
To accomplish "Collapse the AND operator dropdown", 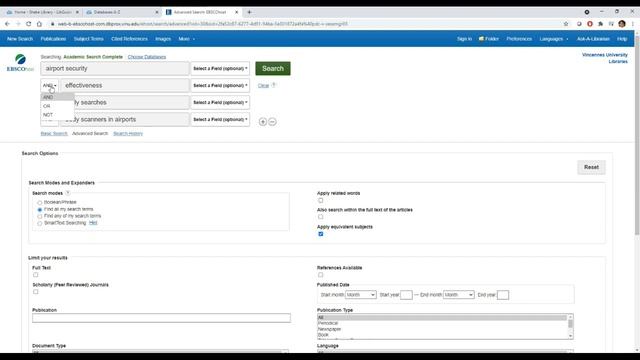I will click(49, 85).
